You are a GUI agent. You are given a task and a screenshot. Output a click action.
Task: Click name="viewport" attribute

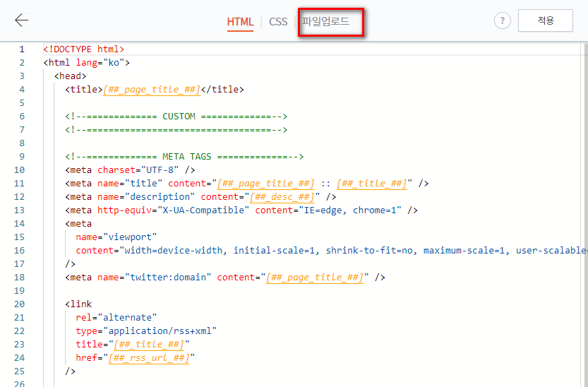(x=116, y=237)
